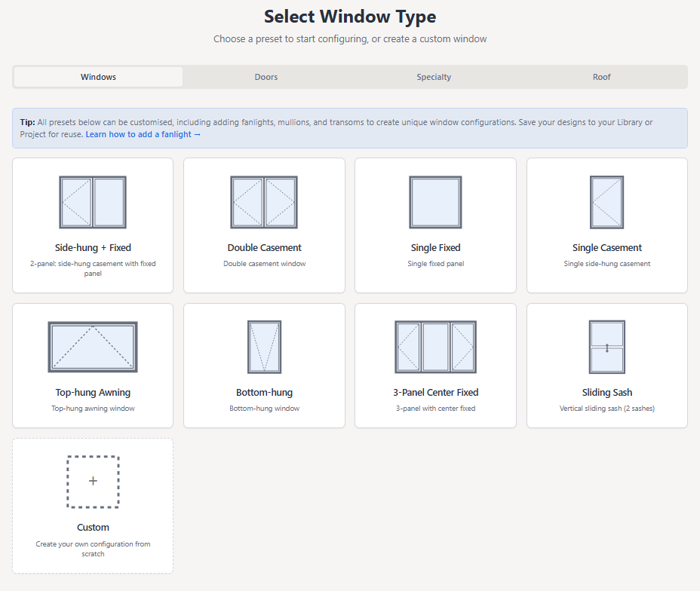Viewport: 700px width, 591px height.
Task: Open the Roof tab
Action: [x=601, y=77]
